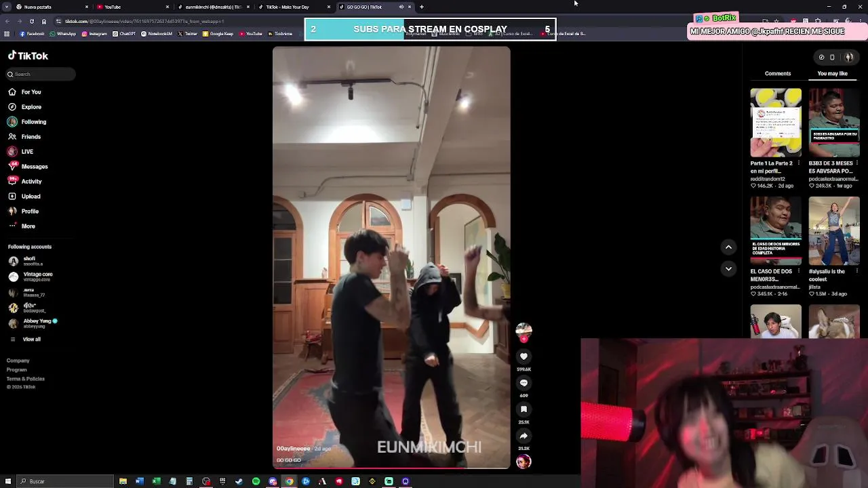Open #alysallu is the coolest thumbnail
This screenshot has width=868, height=488.
click(834, 231)
